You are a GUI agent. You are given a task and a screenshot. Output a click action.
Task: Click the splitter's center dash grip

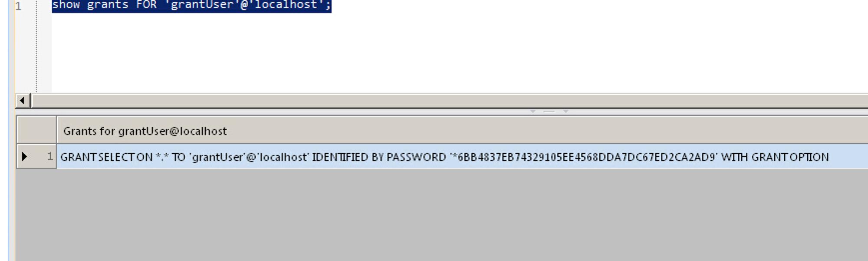[549, 112]
